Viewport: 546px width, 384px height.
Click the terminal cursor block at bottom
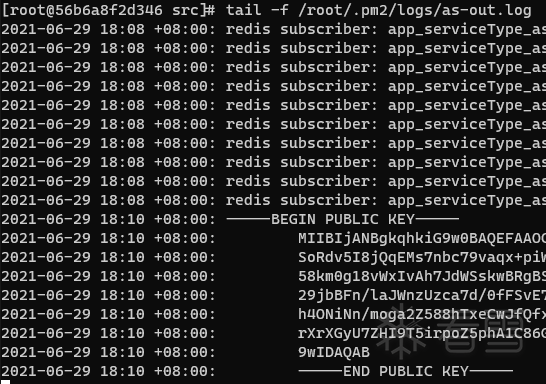pyautogui.click(x=5, y=382)
